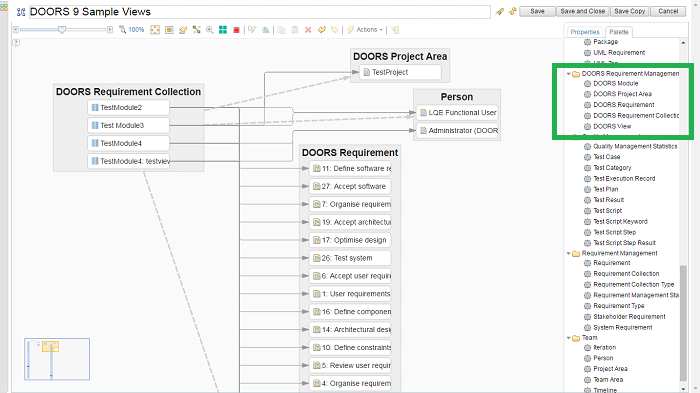Click the magnifier zoom-in toolbar icon
Screen dimensions: 700x393
[x=209, y=30]
